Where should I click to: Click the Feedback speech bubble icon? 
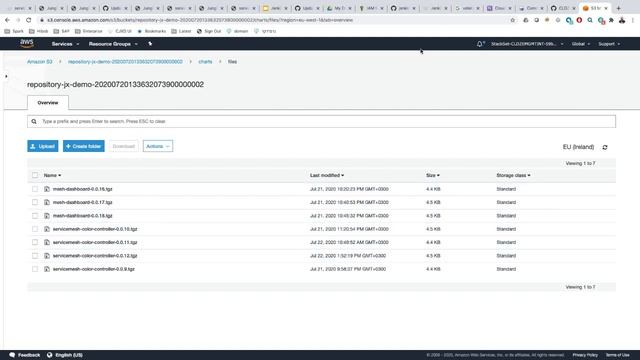(x=12, y=355)
